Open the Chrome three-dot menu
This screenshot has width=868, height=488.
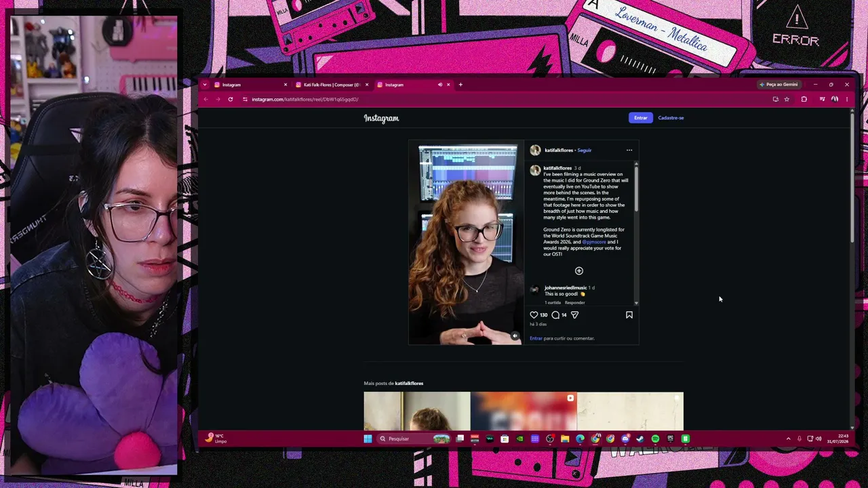tap(846, 100)
